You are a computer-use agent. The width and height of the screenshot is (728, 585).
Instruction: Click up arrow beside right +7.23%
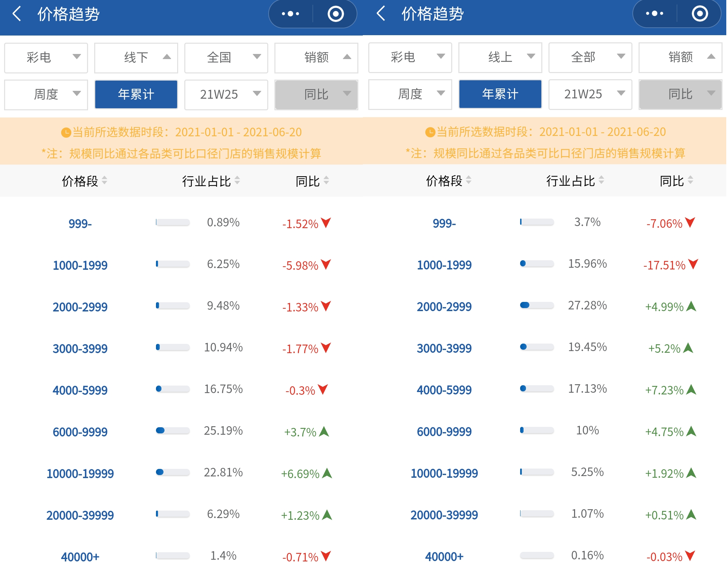coord(691,389)
